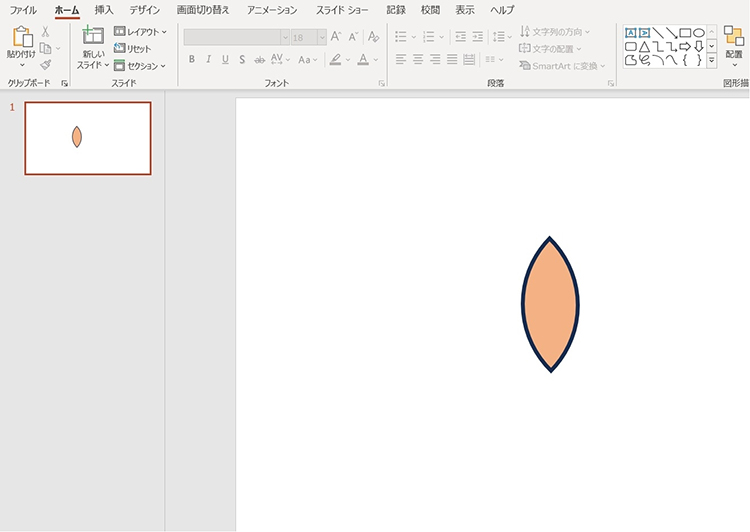The image size is (750, 532).
Task: Expand the Section (セクション) dropdown
Action: [140, 65]
